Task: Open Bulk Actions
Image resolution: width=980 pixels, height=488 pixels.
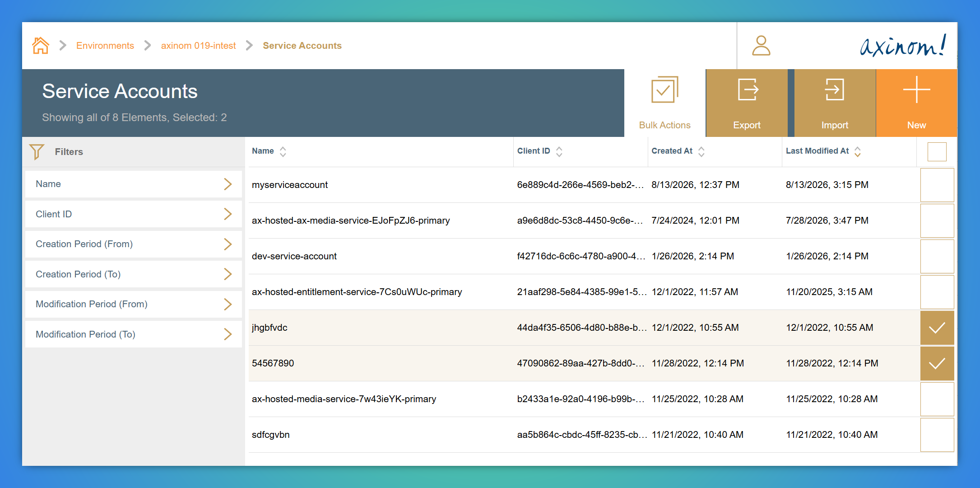Action: 664,103
